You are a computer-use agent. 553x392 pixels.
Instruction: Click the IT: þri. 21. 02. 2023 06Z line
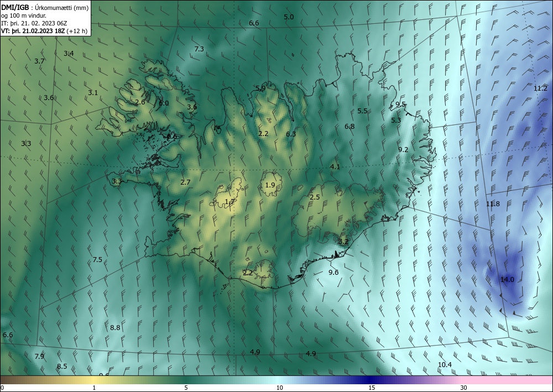click(34, 23)
